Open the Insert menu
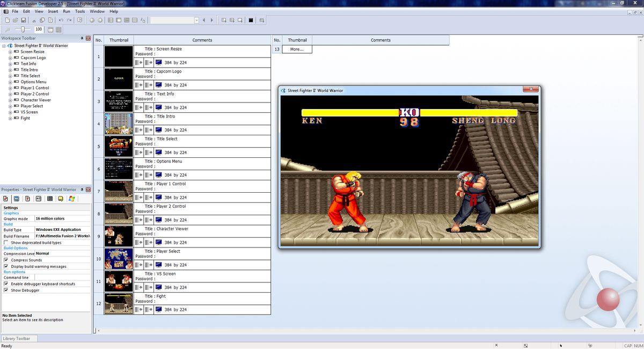The image size is (644, 349). coord(53,11)
